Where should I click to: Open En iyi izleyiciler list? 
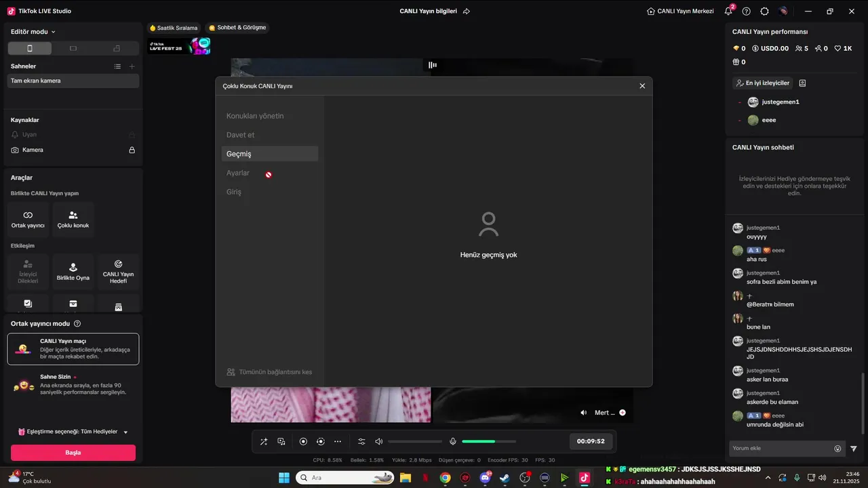763,83
